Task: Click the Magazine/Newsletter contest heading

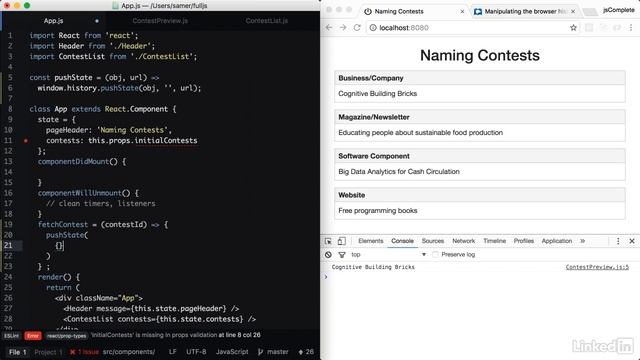Action: point(373,117)
